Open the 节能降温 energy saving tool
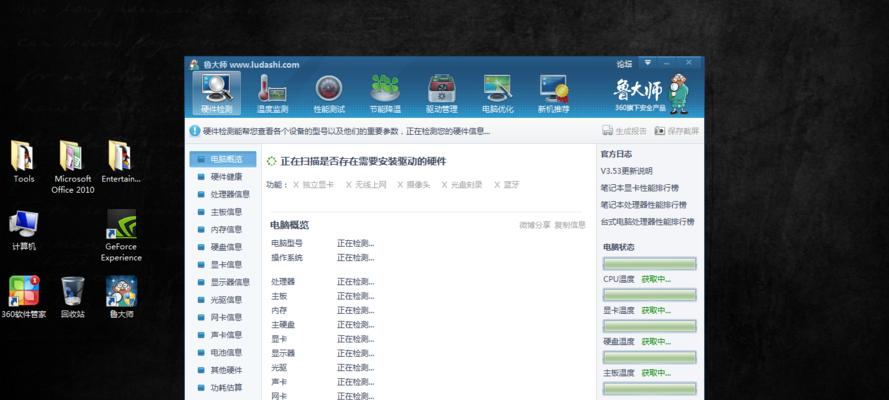This screenshot has height=400, width=889. click(385, 94)
